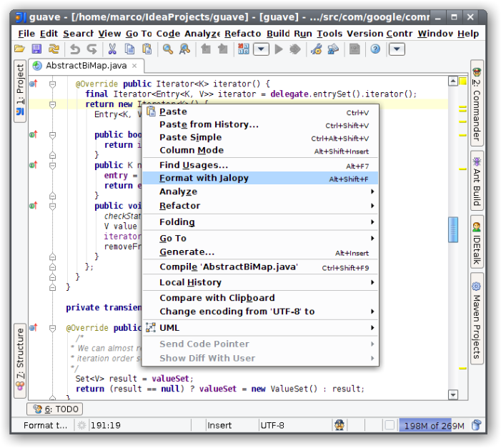Select Find Usages from context menu
Viewport: 501px width, 448px height.
click(x=260, y=165)
